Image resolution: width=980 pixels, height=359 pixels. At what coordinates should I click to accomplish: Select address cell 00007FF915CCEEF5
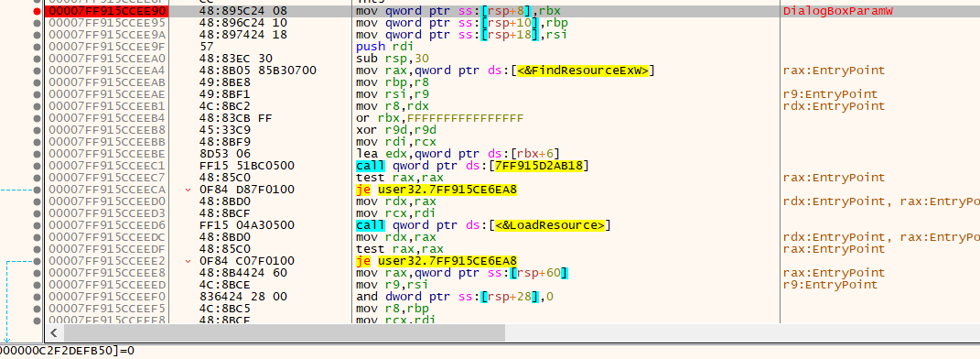tap(107, 309)
